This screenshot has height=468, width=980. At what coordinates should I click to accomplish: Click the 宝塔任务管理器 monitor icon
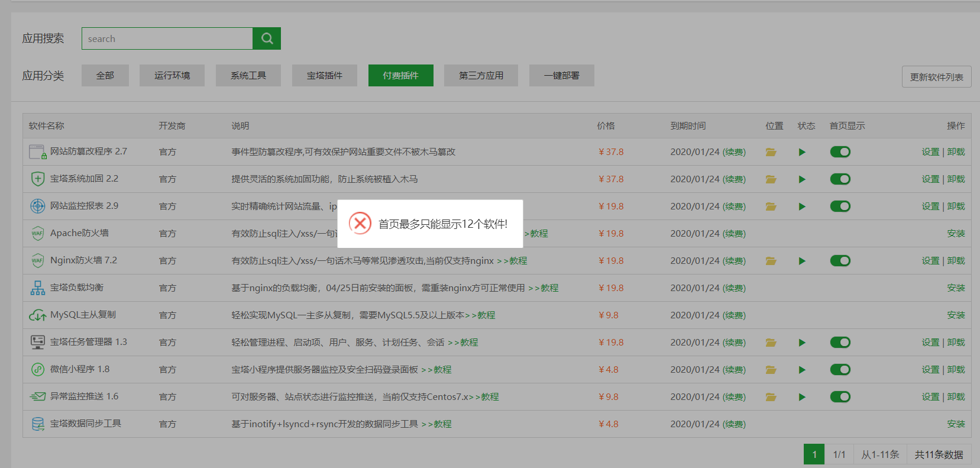tap(38, 342)
